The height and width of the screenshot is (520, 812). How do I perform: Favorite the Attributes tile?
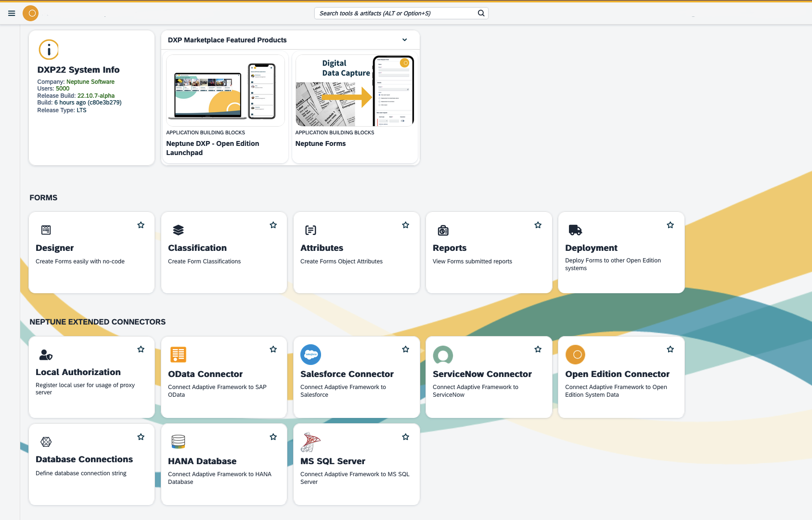406,225
